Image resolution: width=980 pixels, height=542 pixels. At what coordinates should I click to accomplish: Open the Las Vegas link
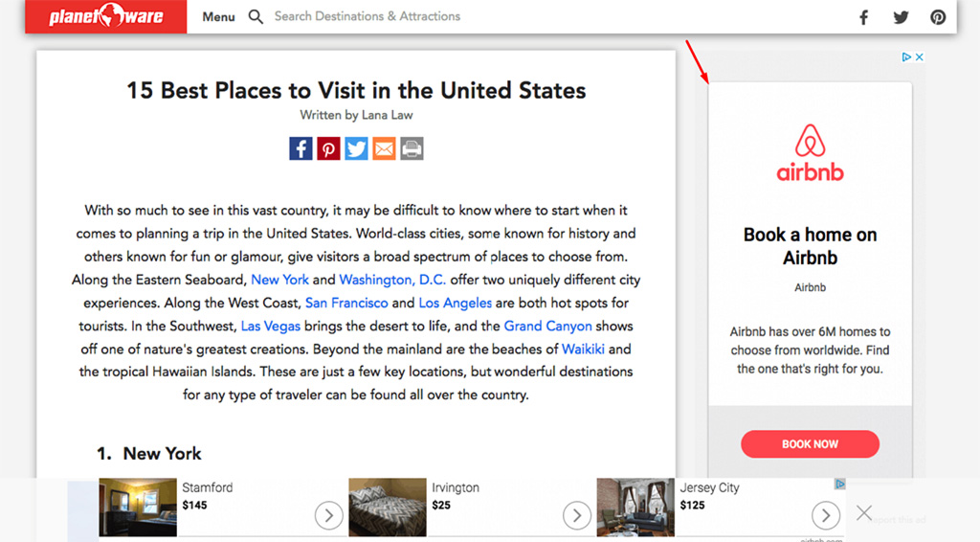270,326
